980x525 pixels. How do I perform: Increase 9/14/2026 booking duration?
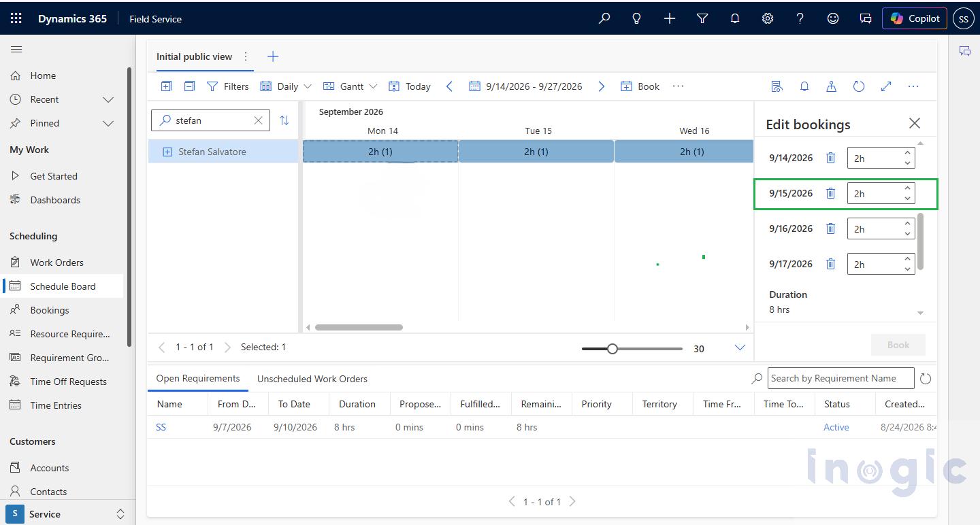tap(907, 153)
